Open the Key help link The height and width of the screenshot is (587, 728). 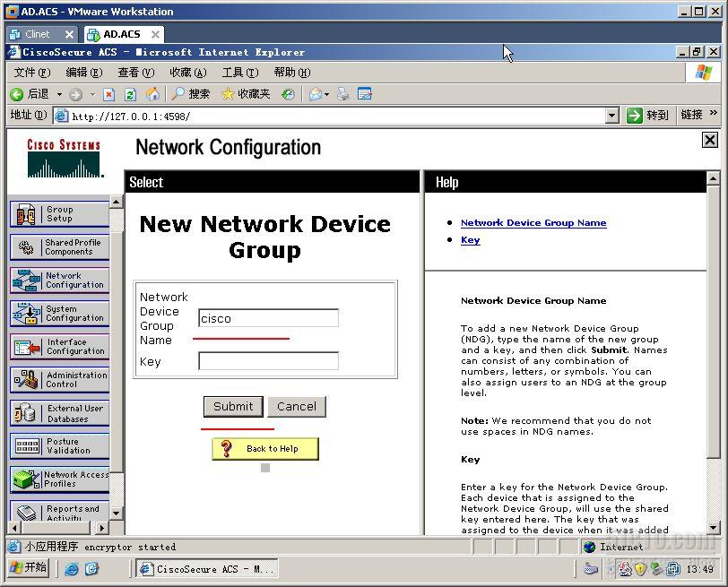click(x=471, y=240)
